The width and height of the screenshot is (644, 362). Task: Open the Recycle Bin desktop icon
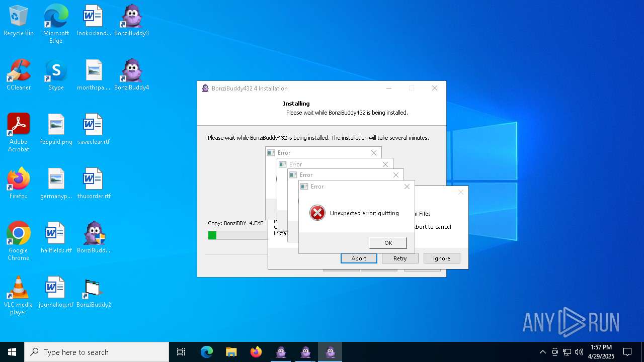tap(19, 21)
